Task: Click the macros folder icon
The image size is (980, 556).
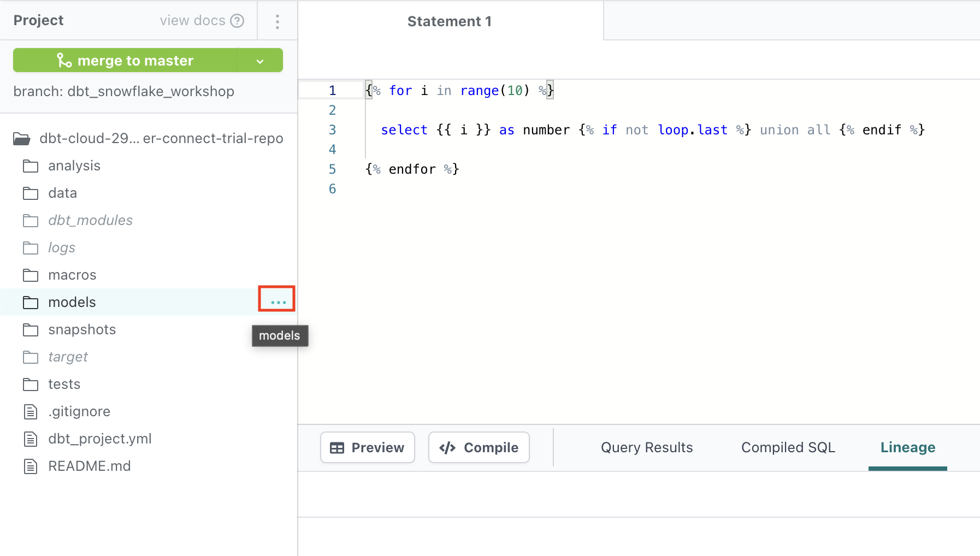Action: pos(31,275)
